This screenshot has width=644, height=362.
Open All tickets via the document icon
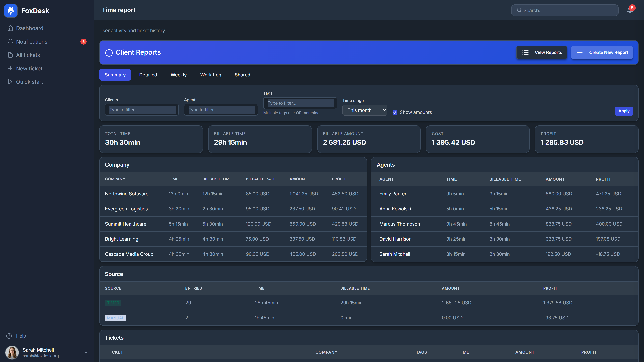(10, 55)
